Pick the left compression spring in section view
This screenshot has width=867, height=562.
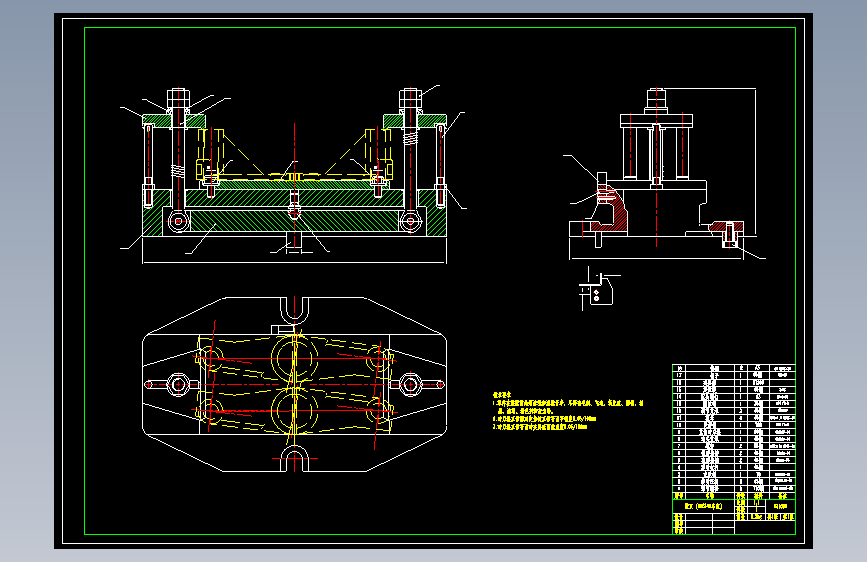tap(176, 171)
